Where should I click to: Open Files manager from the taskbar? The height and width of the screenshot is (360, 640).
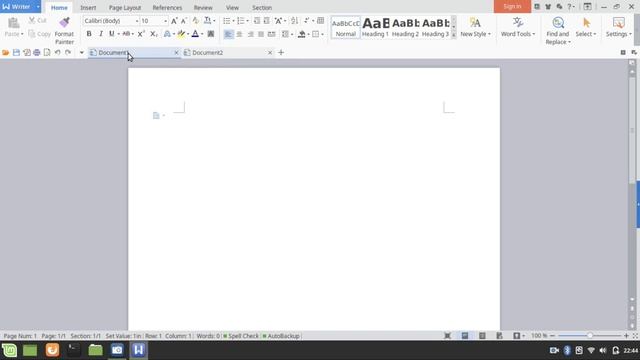(95, 350)
